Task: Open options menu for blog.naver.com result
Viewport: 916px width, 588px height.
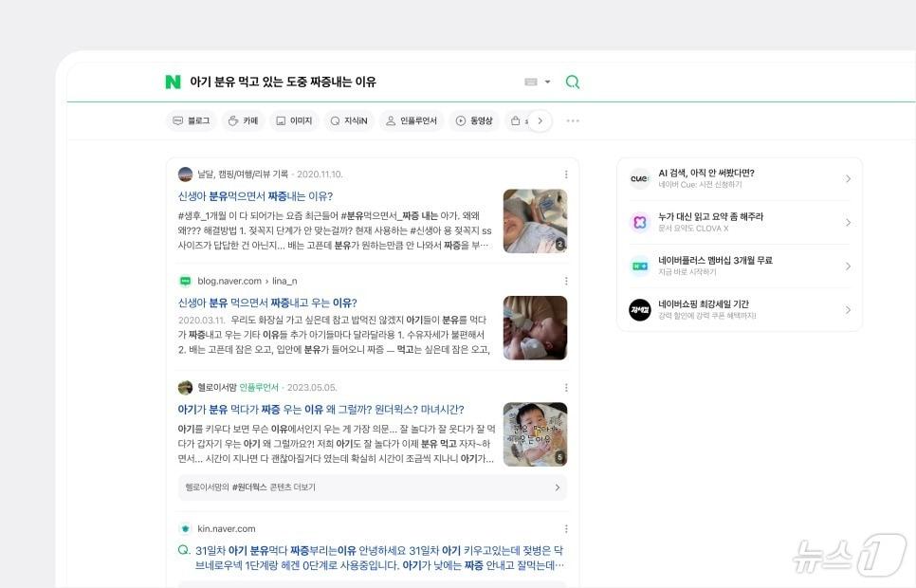Action: click(x=566, y=282)
